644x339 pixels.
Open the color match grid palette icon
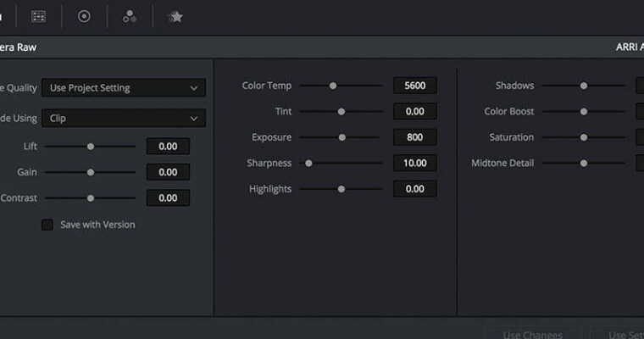(39, 16)
